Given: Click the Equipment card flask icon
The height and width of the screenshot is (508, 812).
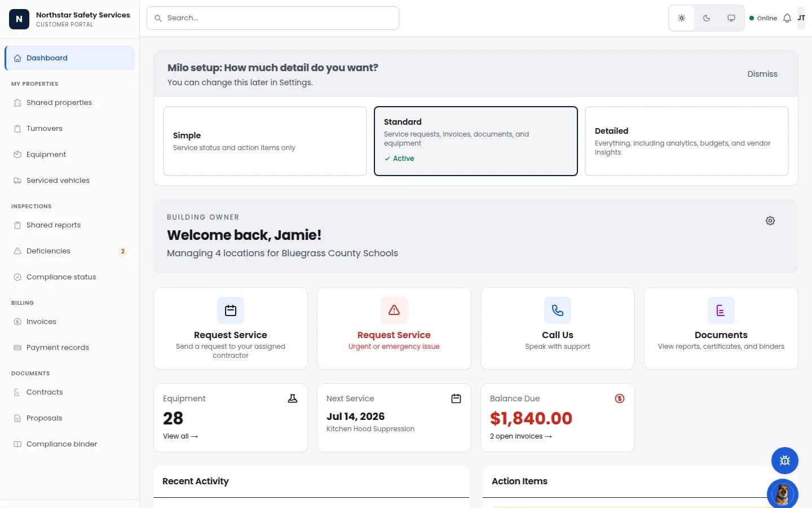Looking at the screenshot, I should [293, 398].
